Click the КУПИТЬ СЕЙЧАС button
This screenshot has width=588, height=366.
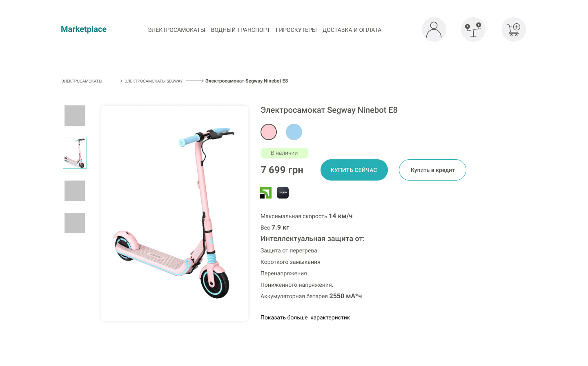coord(354,170)
